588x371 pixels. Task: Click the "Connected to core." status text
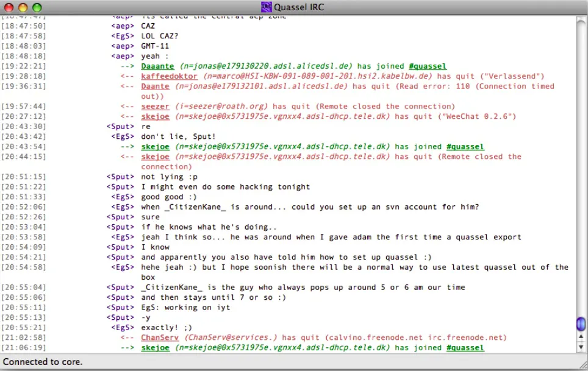pyautogui.click(x=43, y=362)
